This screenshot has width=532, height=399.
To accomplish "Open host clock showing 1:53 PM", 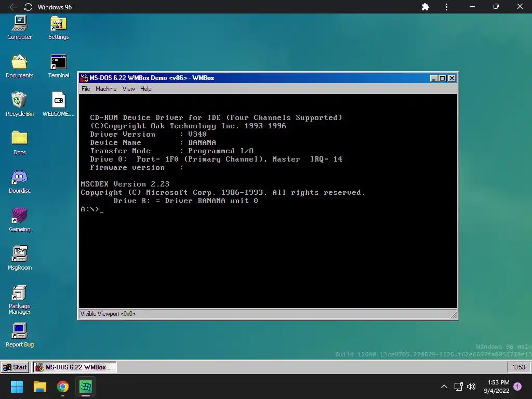I will [x=497, y=387].
